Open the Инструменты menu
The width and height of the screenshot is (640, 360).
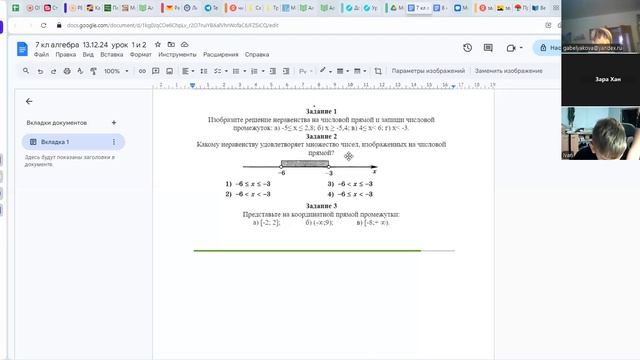pos(177,54)
